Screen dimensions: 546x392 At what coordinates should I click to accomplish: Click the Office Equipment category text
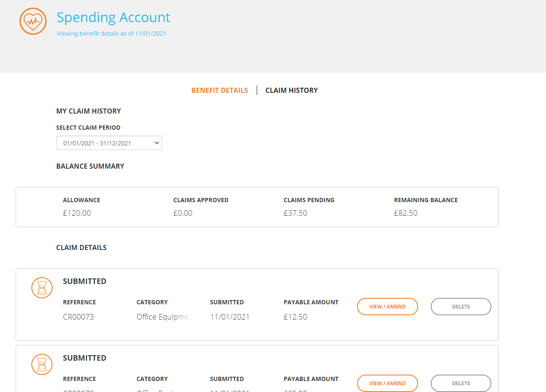pos(162,317)
